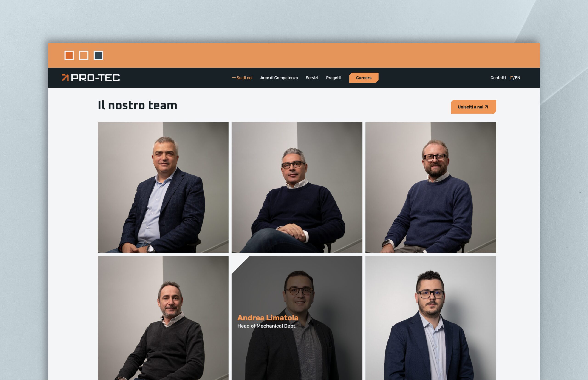The width and height of the screenshot is (588, 380).
Task: Click the orange square window control
Action: coord(69,56)
